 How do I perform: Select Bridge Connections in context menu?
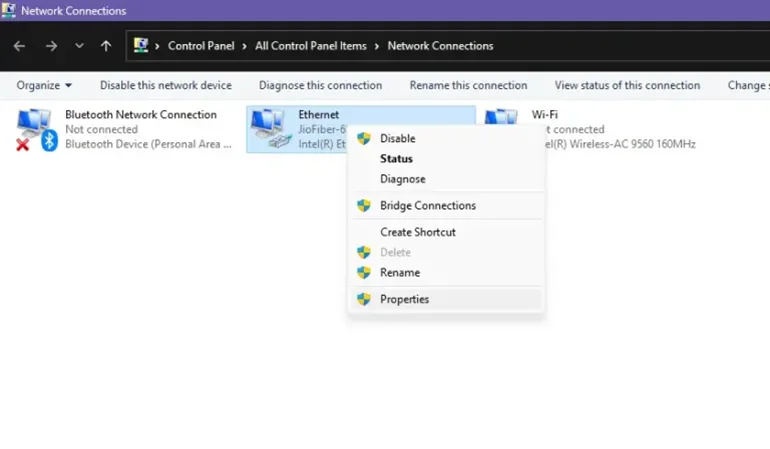tap(427, 206)
